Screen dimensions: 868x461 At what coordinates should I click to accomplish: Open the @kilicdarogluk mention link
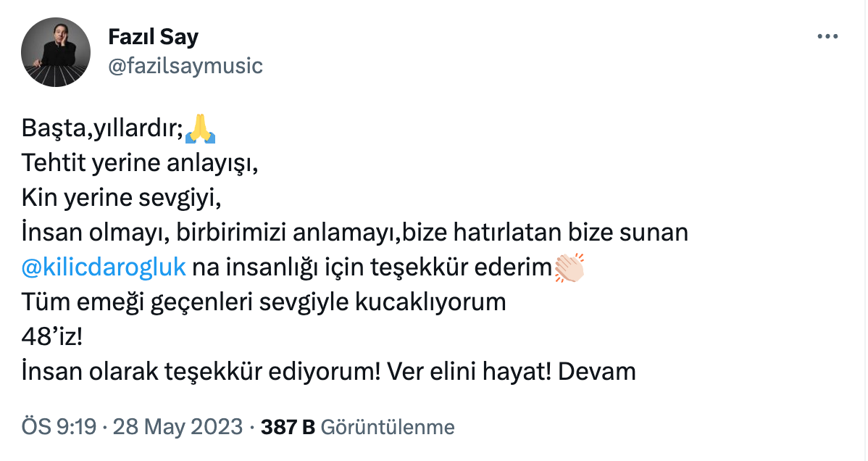tap(104, 267)
